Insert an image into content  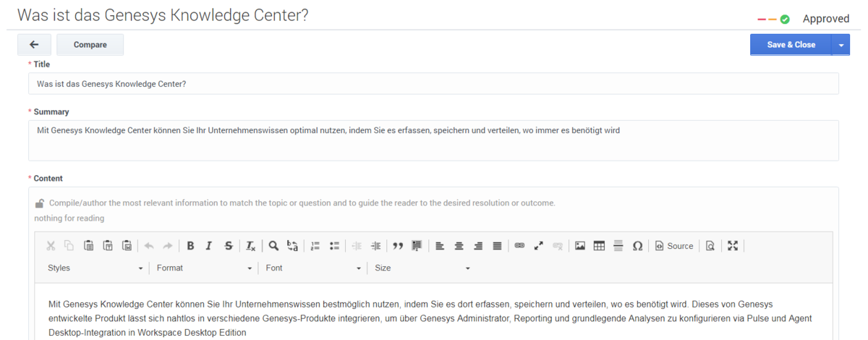pos(580,246)
